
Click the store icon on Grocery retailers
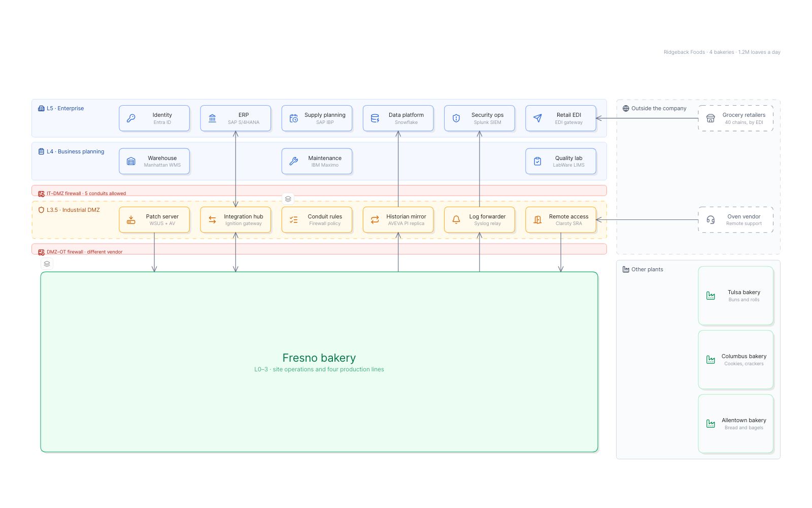tap(710, 118)
